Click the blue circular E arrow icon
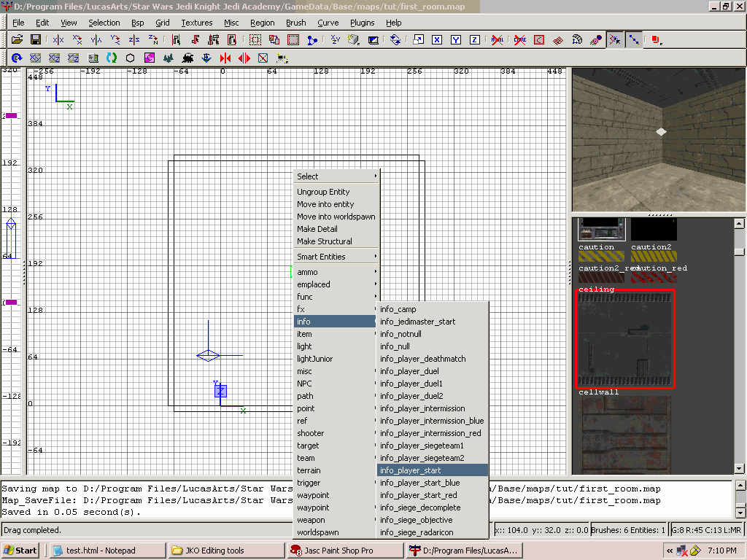 pos(17,58)
